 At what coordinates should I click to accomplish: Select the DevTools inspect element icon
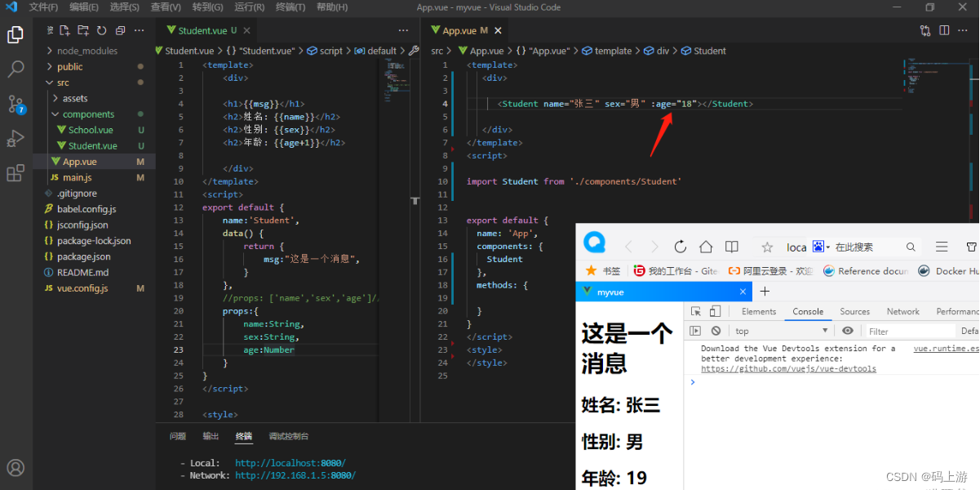[x=696, y=311]
